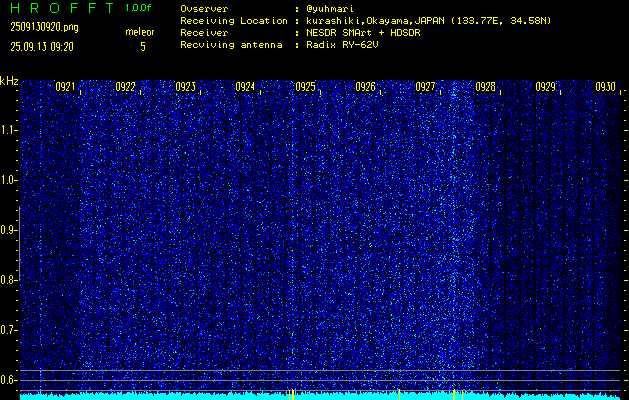Click the yellow meteor marker between 0926 and 0927
Screen dimensions: 629x400
click(399, 394)
